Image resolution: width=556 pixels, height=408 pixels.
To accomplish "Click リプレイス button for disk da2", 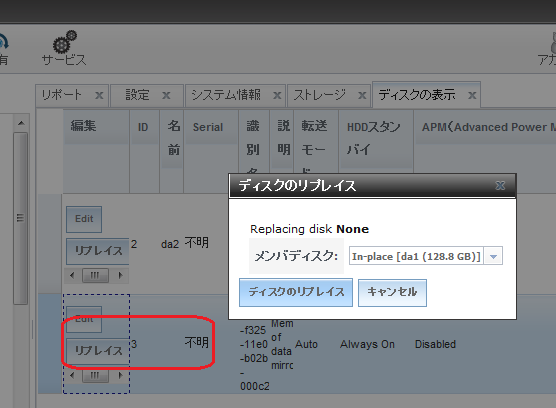I will 98,251.
